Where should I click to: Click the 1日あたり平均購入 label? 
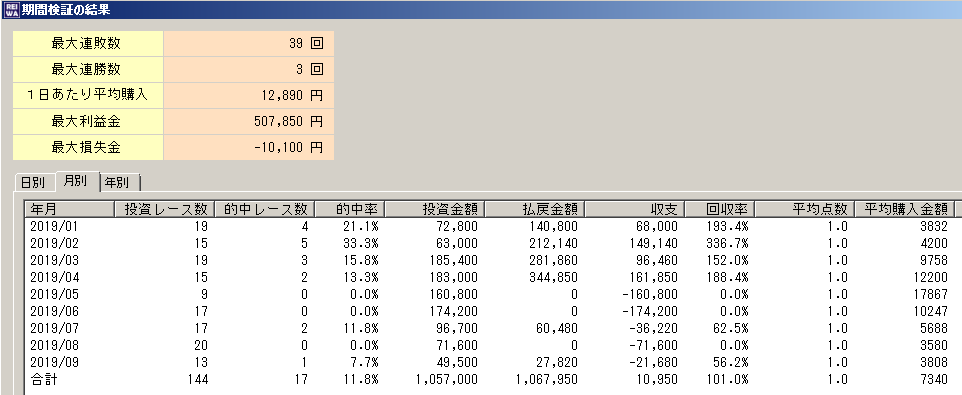(87, 95)
